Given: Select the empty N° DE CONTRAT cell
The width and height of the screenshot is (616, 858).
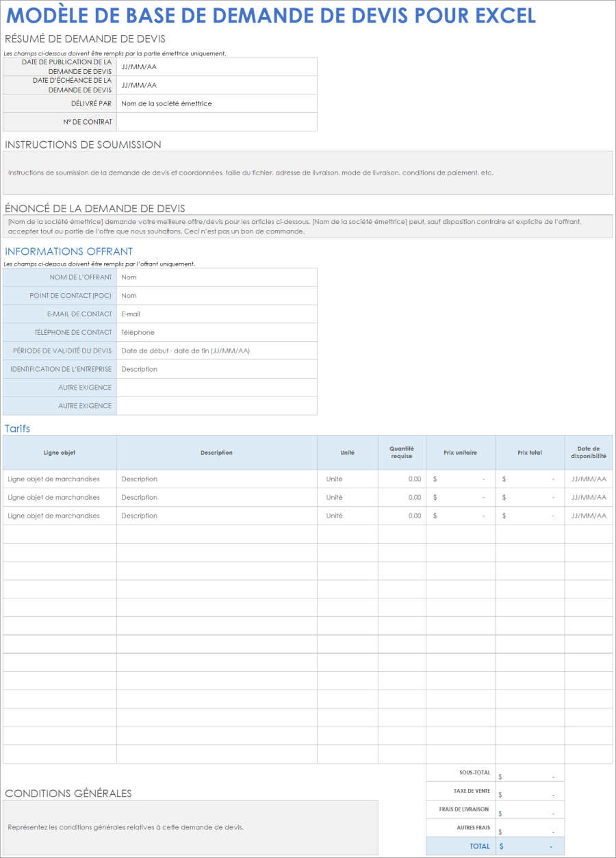Looking at the screenshot, I should coord(216,122).
